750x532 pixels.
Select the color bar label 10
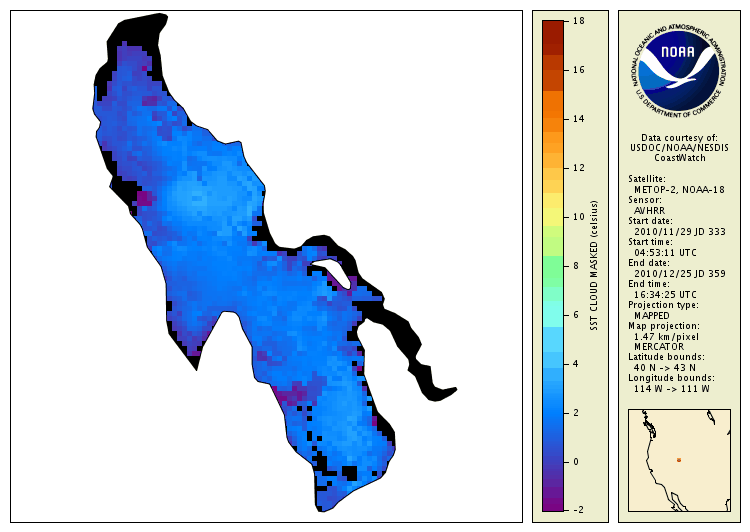(x=579, y=217)
